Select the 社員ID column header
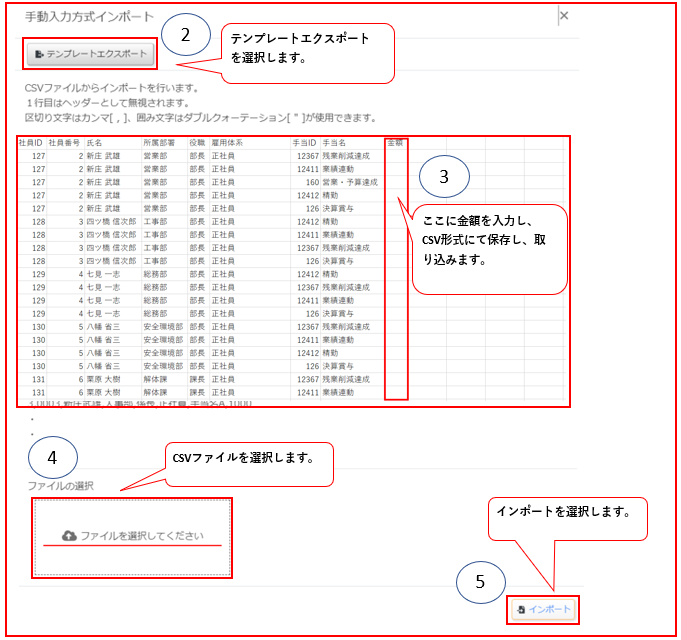Image resolution: width=681 pixels, height=640 pixels. (x=31, y=143)
